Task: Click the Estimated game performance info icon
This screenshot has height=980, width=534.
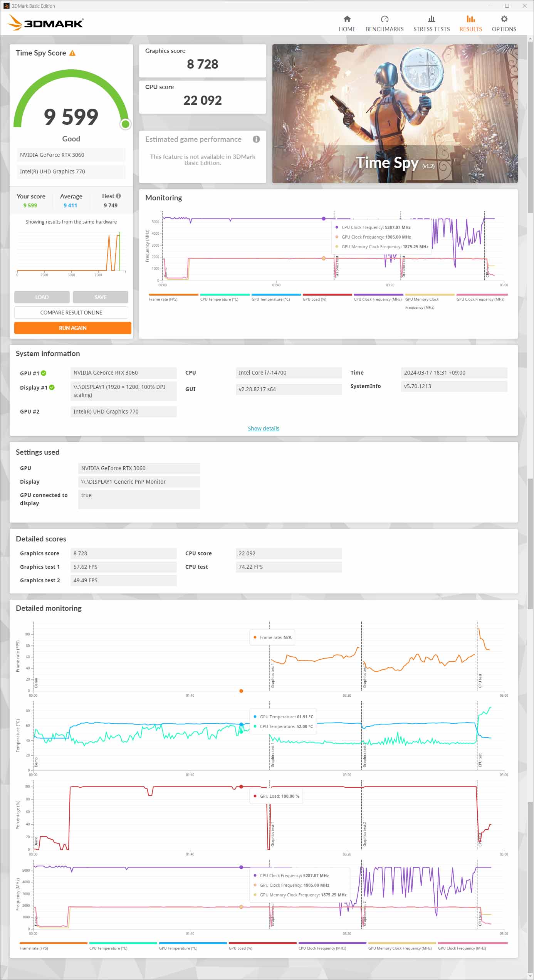Action: point(256,139)
